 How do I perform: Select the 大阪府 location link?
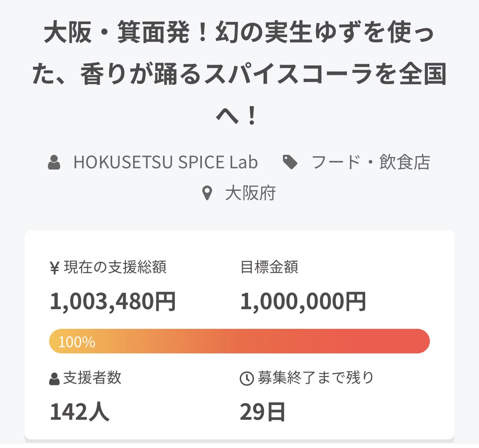coord(250,193)
